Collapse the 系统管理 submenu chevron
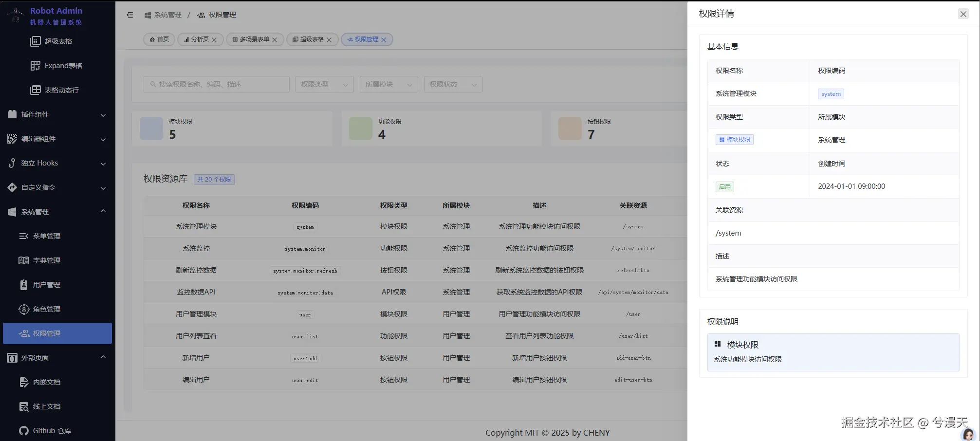This screenshot has width=980, height=441. click(x=103, y=211)
